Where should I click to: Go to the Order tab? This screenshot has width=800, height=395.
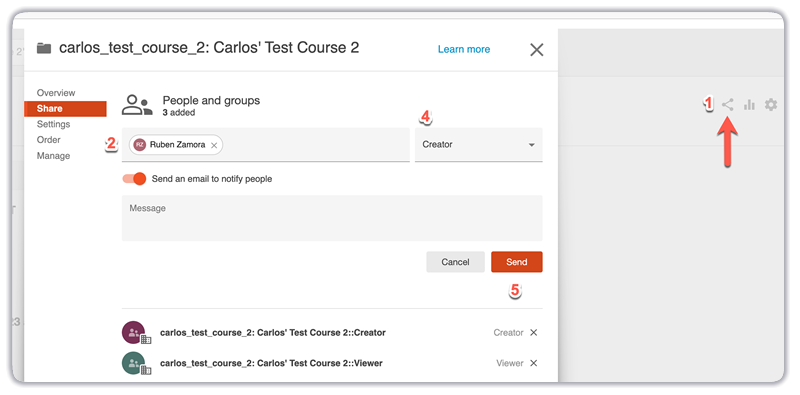[48, 140]
